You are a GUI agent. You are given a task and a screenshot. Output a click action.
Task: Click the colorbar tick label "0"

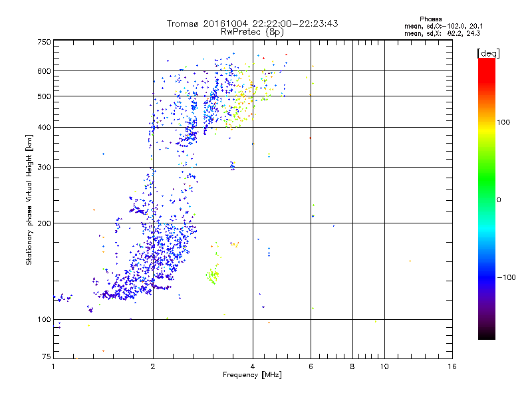click(x=499, y=200)
